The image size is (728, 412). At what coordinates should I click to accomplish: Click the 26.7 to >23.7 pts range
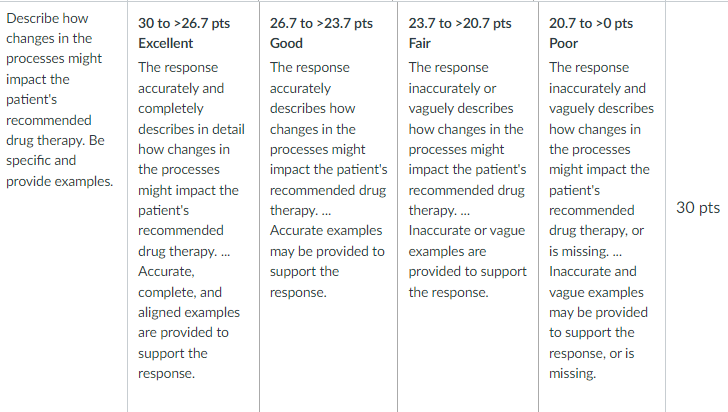pos(321,23)
